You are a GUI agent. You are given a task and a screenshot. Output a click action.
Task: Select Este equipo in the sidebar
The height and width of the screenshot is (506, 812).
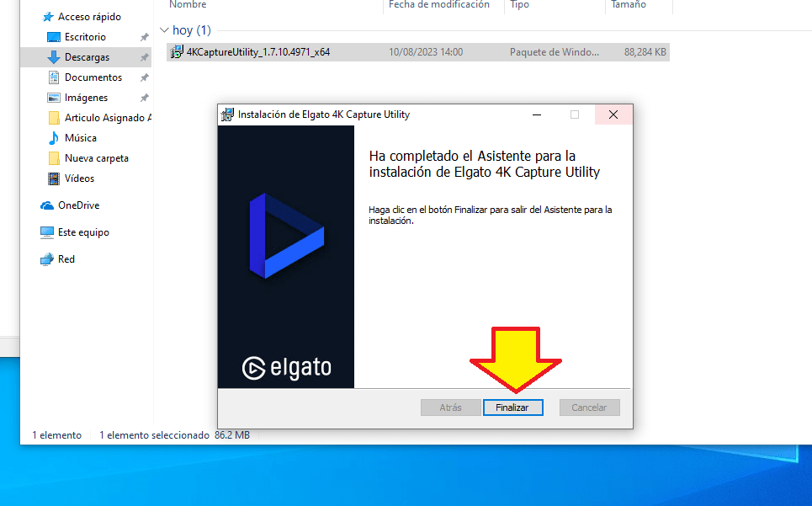(82, 232)
